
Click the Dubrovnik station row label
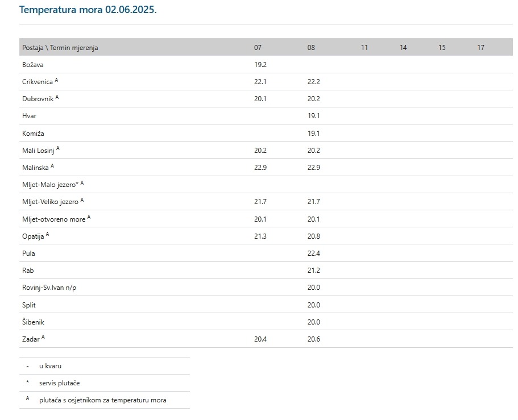pyautogui.click(x=38, y=99)
